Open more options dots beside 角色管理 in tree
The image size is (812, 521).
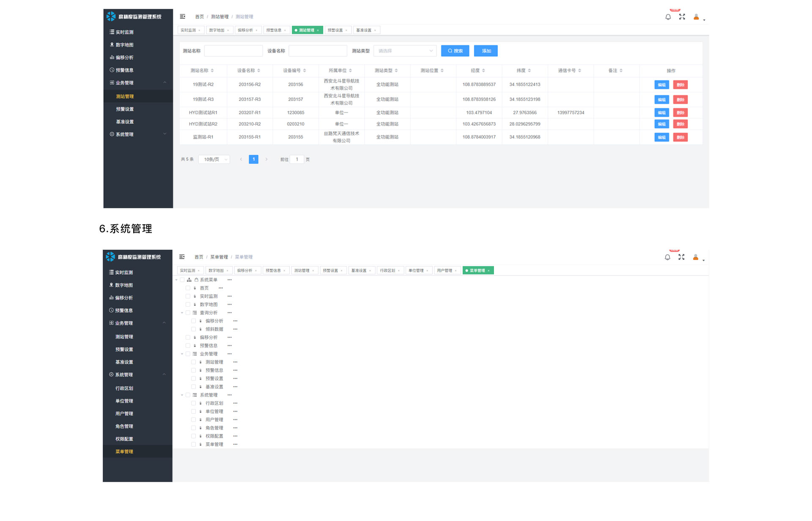point(235,428)
